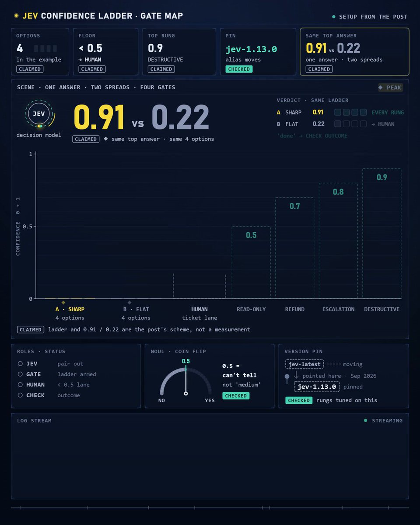This screenshot has height=525, width=420.
Task: Click the jev-latest alias tag
Action: (x=305, y=364)
